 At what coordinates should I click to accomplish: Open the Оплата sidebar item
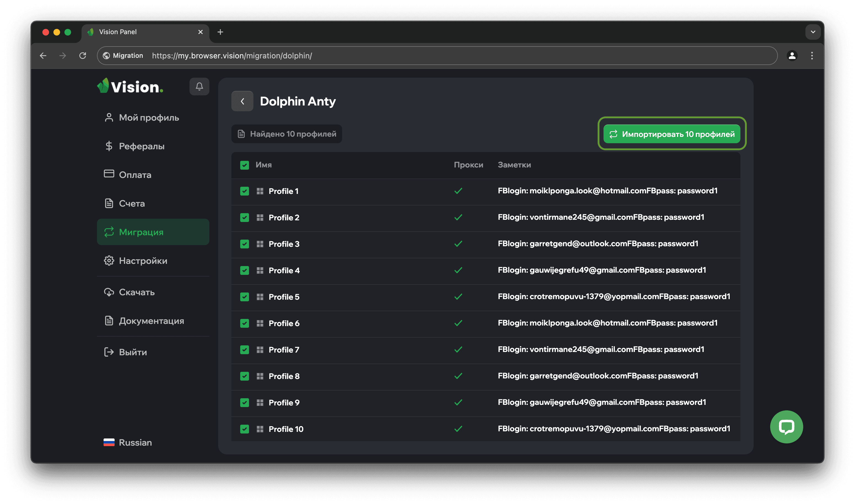pyautogui.click(x=135, y=175)
